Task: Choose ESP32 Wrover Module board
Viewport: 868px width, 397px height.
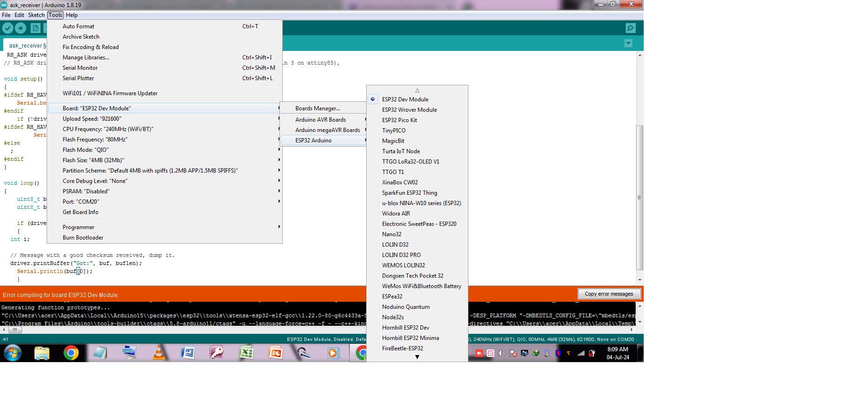Action: pos(417,110)
